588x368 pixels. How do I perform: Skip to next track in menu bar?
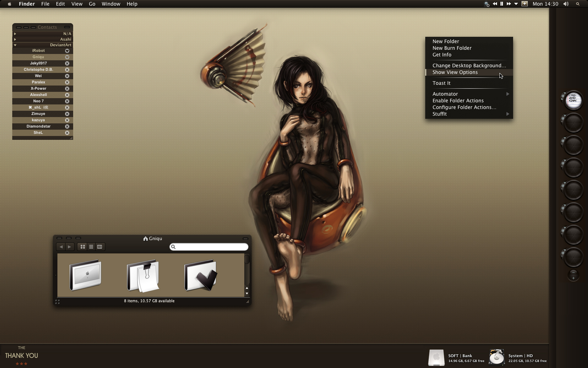(509, 4)
